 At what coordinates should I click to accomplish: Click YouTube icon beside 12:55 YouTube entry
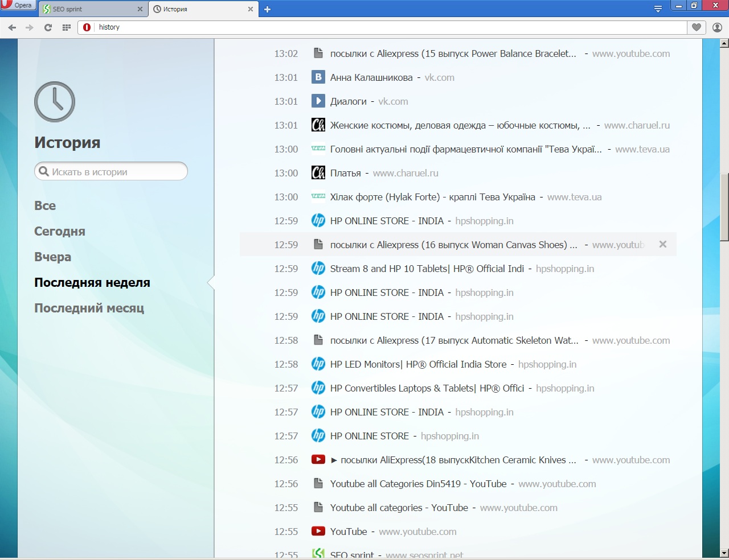point(318,532)
